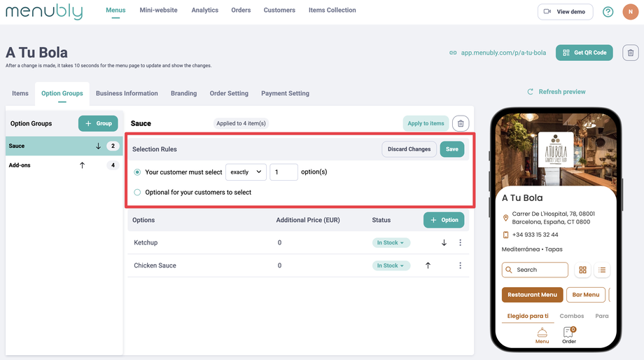Click the option count input field
The width and height of the screenshot is (644, 360).
[x=283, y=172]
